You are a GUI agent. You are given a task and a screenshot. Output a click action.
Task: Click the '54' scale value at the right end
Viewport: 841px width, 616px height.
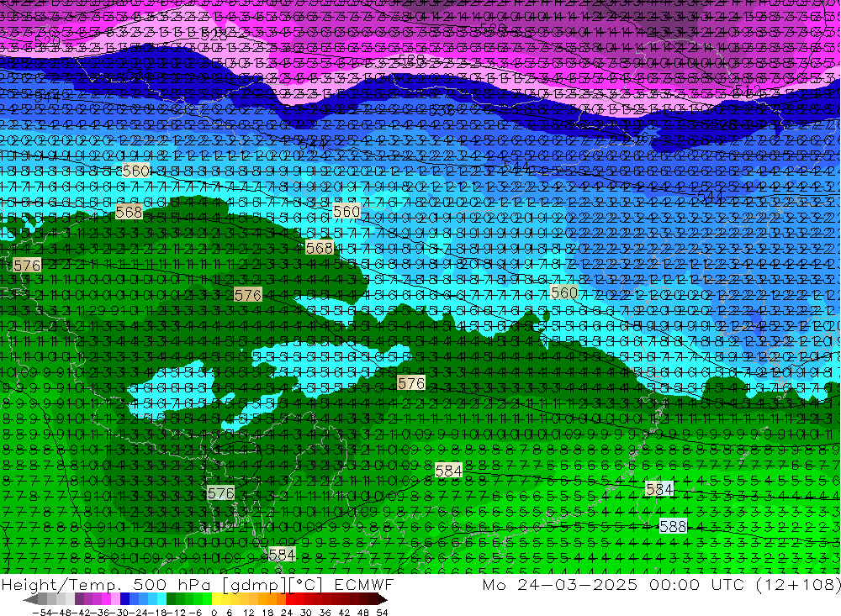pos(382,613)
